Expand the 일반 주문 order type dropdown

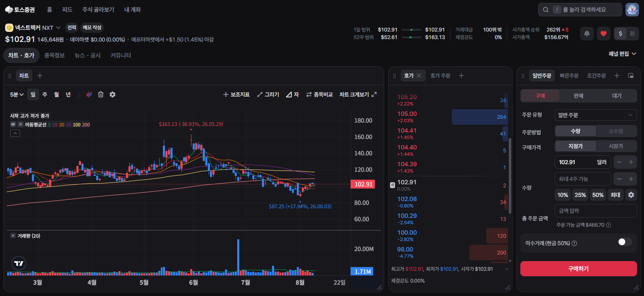coord(596,115)
